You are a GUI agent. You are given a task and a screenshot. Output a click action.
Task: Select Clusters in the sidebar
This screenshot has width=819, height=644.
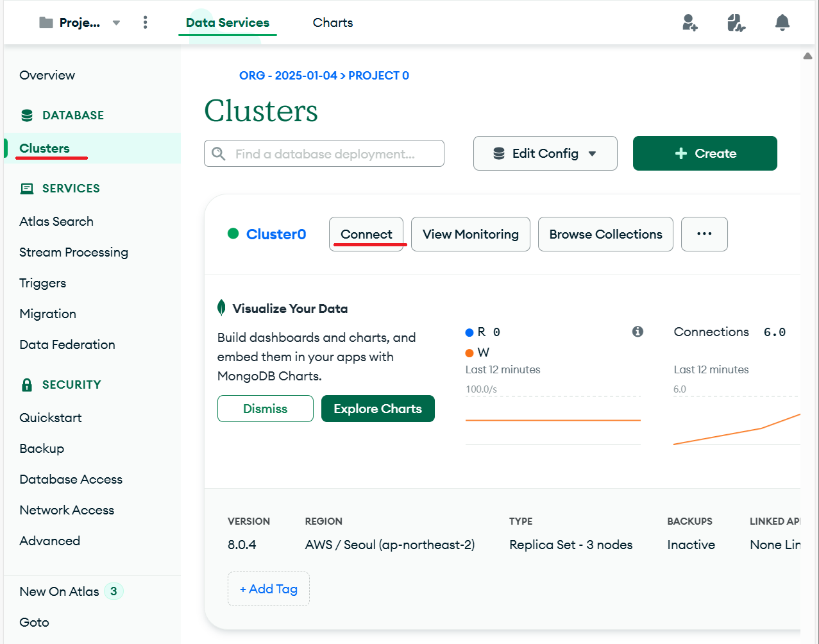coord(44,148)
